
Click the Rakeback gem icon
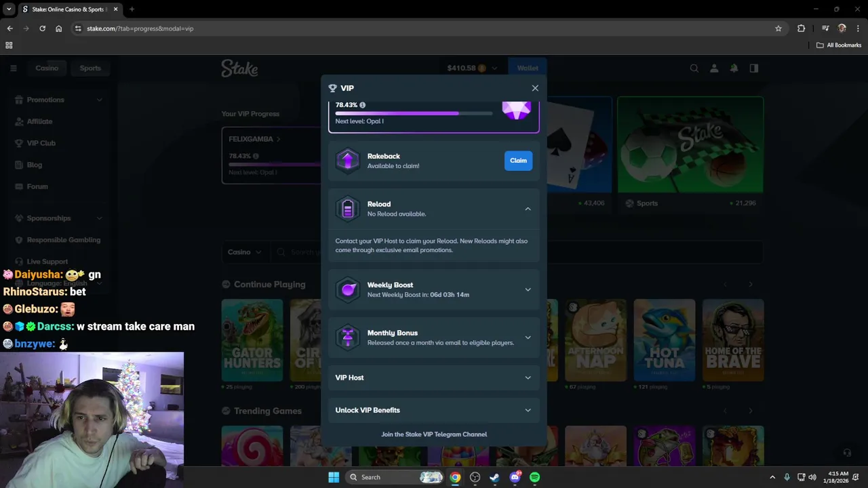[348, 161]
